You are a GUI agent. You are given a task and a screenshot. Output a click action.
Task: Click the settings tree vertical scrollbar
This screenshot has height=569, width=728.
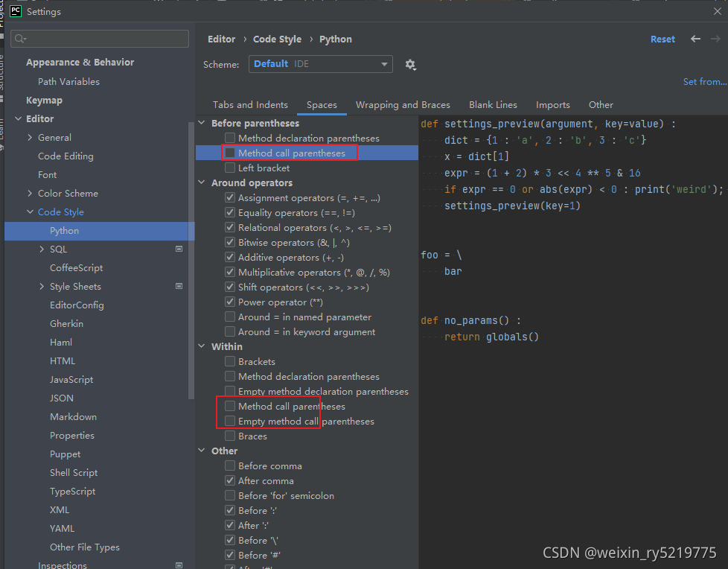[191, 260]
